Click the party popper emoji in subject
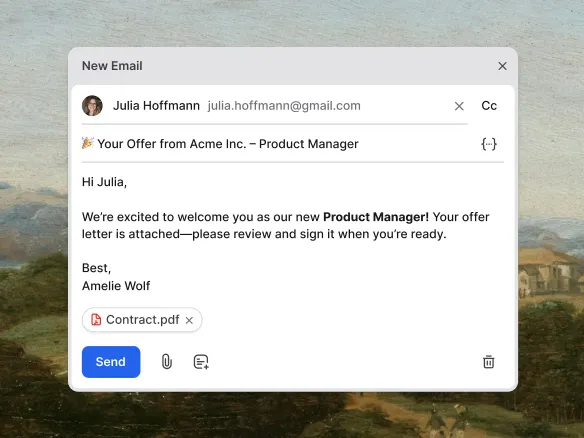This screenshot has width=584, height=438. click(88, 143)
